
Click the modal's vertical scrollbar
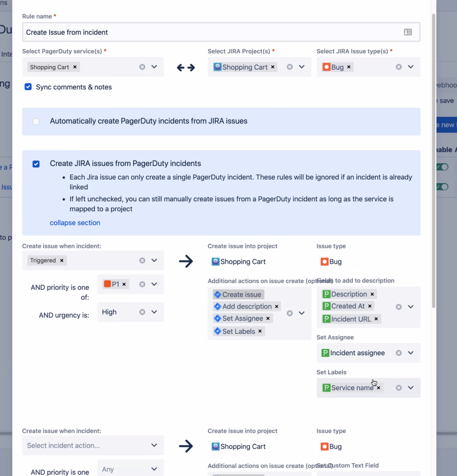coord(433,161)
